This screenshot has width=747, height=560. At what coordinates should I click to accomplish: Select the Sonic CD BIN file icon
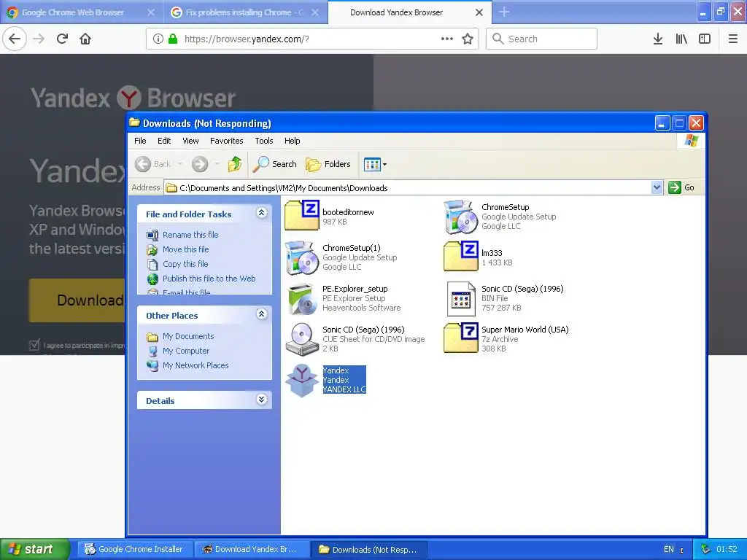[461, 298]
